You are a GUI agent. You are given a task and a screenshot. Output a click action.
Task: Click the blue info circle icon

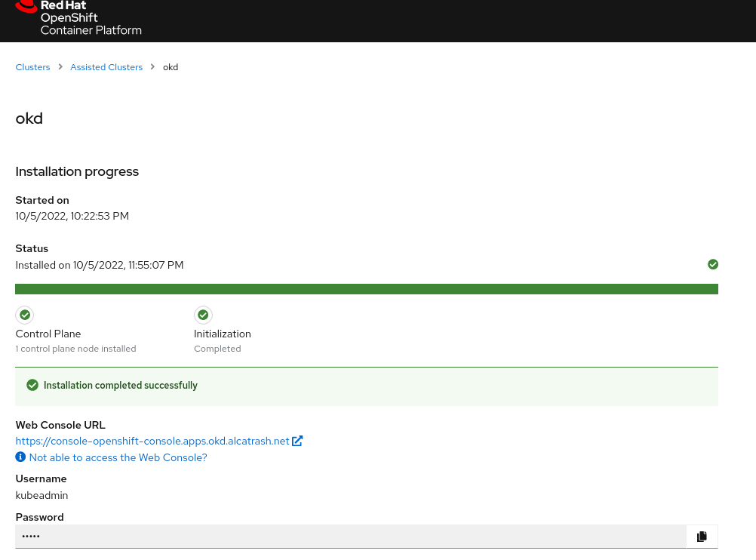click(20, 457)
